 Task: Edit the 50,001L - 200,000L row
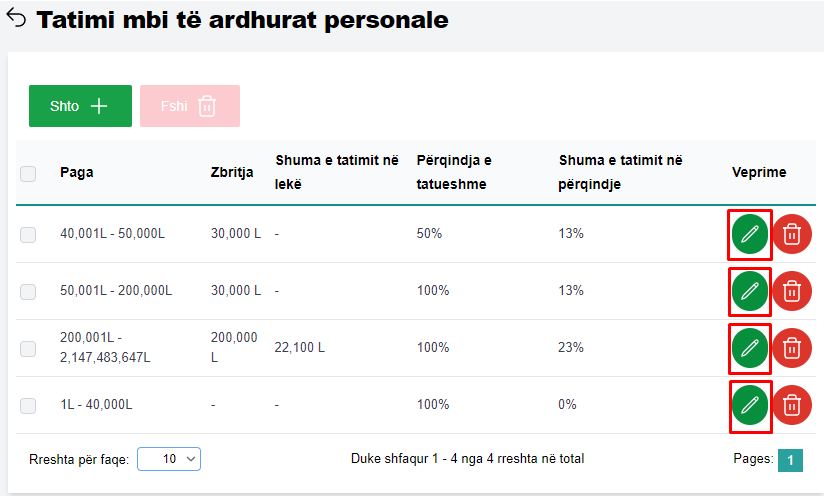click(750, 291)
